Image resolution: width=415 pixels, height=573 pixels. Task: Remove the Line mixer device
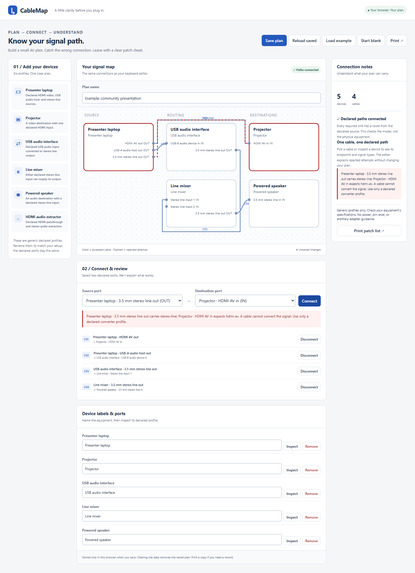coord(311,517)
